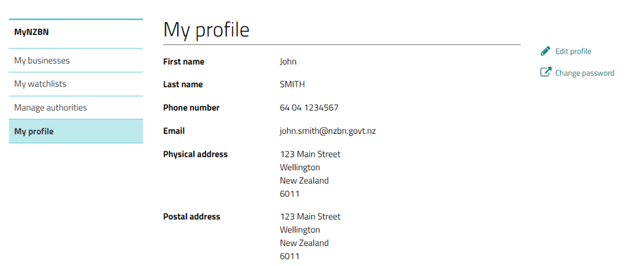Open the Edit profile link
The height and width of the screenshot is (266, 644).
(x=573, y=52)
